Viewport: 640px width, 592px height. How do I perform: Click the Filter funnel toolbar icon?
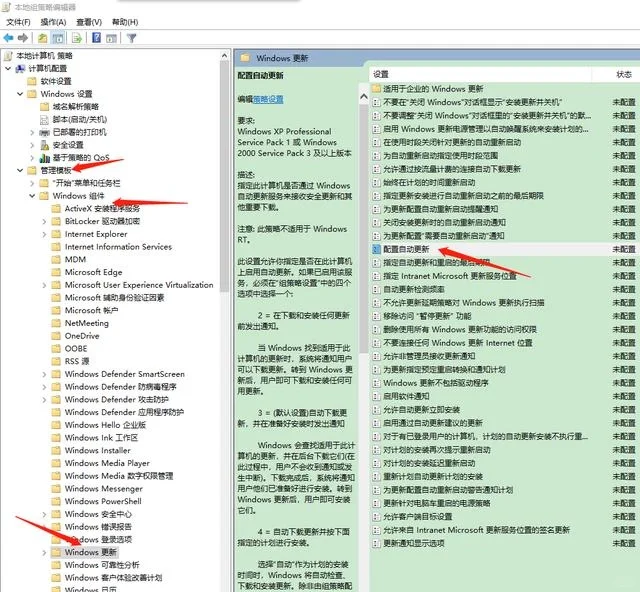pos(131,38)
